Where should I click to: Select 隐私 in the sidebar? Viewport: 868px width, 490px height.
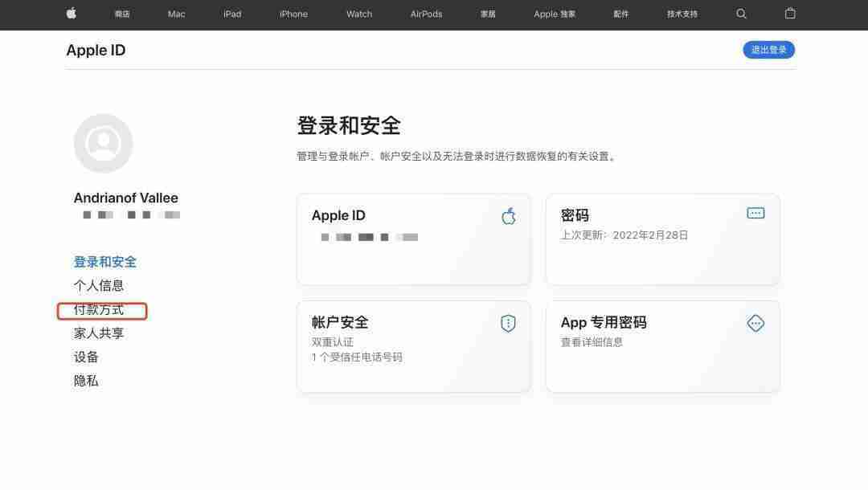click(85, 380)
